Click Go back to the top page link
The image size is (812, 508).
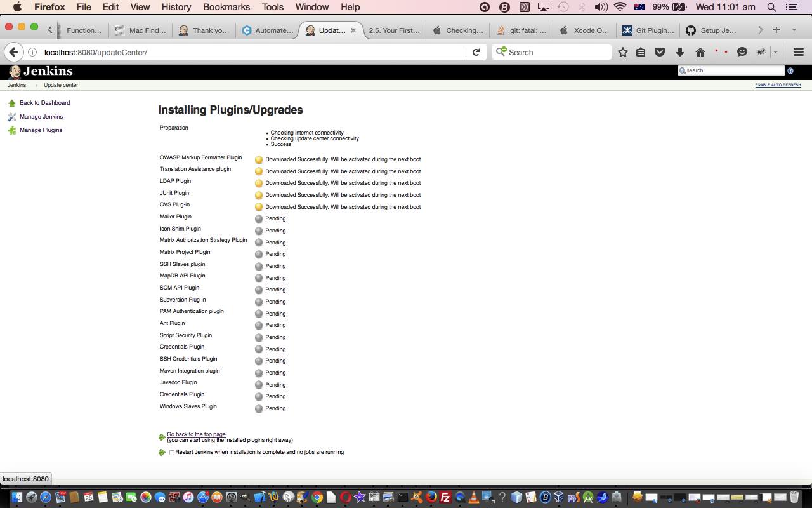[x=196, y=434]
